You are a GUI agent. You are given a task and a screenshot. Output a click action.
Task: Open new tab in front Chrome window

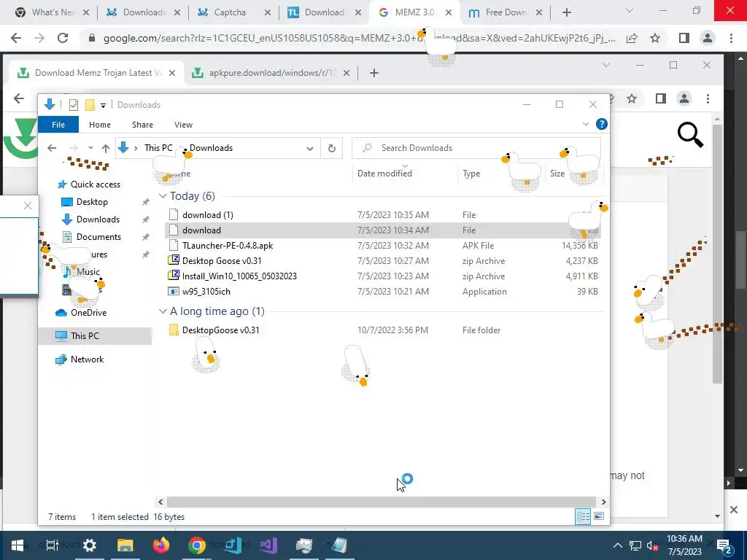(x=566, y=12)
